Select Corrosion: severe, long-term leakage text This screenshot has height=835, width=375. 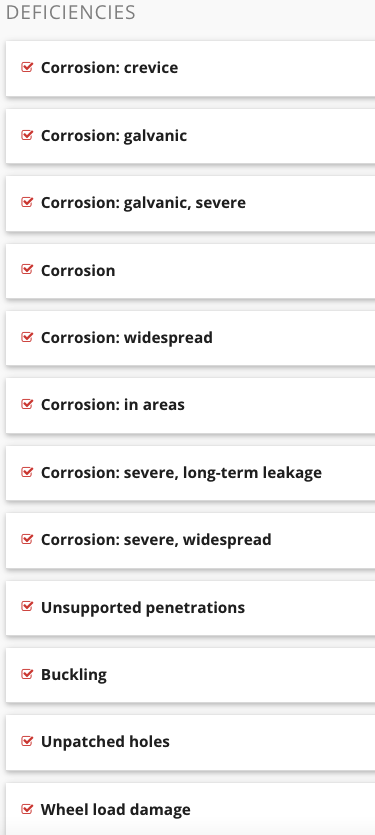tap(181, 473)
